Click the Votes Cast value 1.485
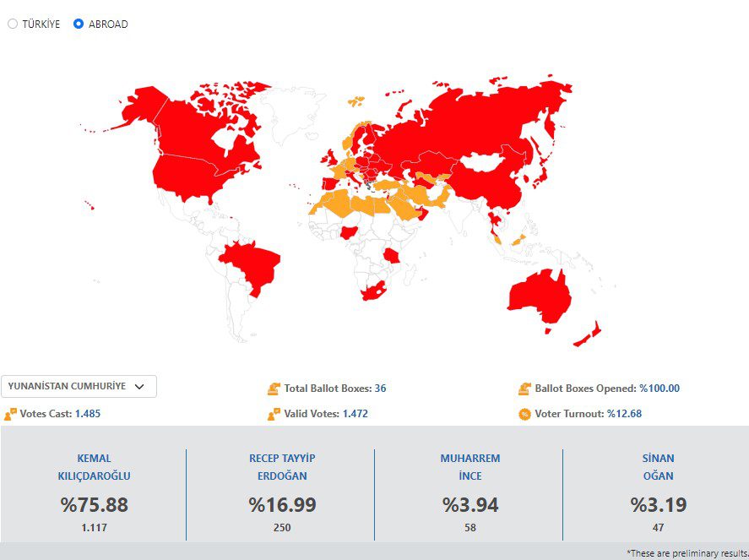This screenshot has width=749, height=560. pyautogui.click(x=88, y=414)
